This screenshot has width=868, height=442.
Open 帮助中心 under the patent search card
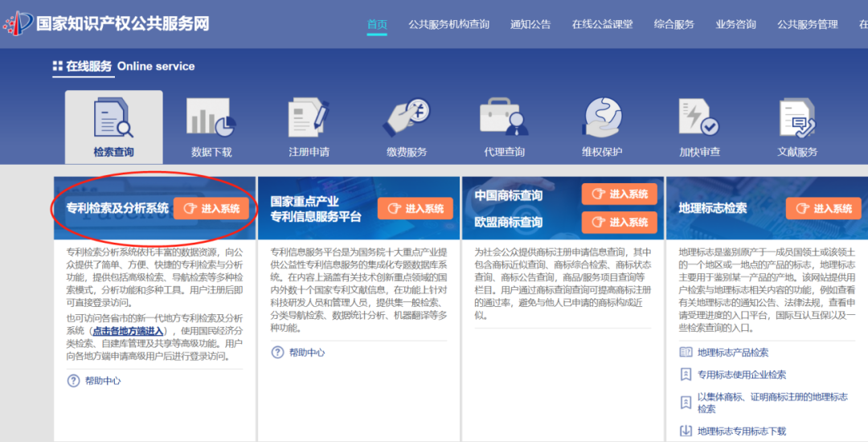(x=102, y=381)
